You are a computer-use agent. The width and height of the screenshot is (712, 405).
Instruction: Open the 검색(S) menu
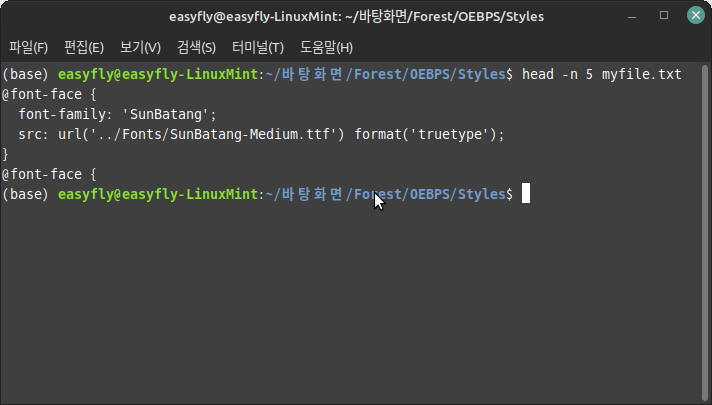[x=196, y=47]
